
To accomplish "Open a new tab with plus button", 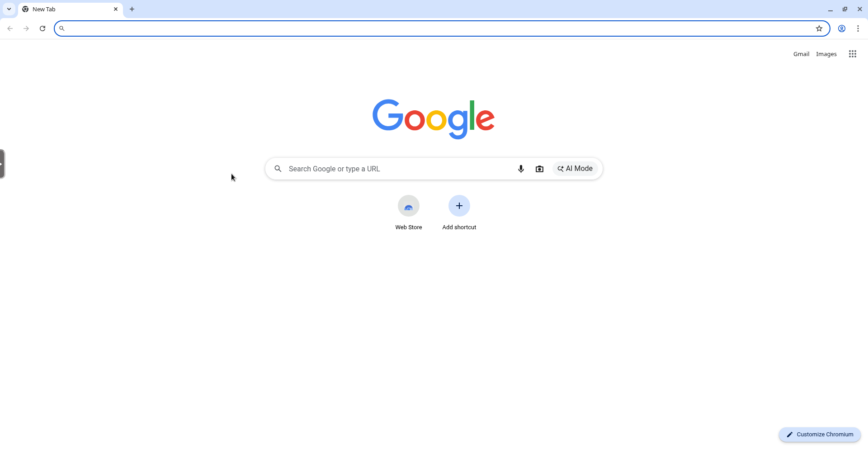I will pyautogui.click(x=132, y=9).
